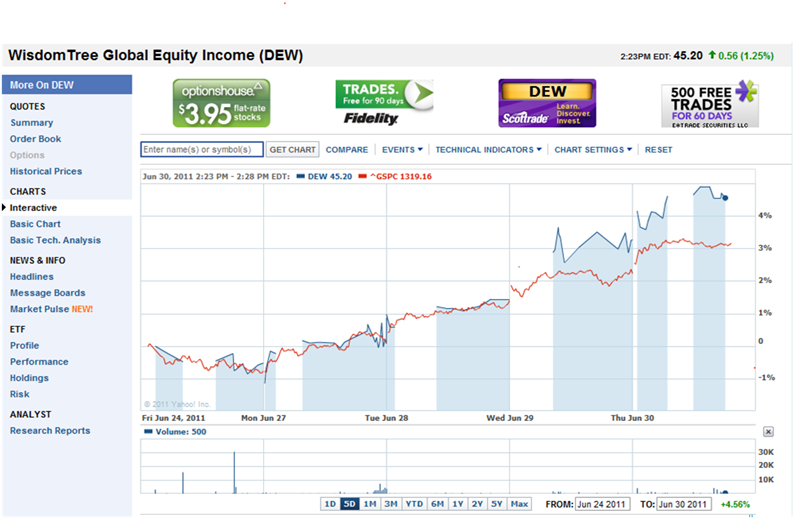Screen dimensions: 800x519
Task: Select the YTD time range
Action: (414, 504)
